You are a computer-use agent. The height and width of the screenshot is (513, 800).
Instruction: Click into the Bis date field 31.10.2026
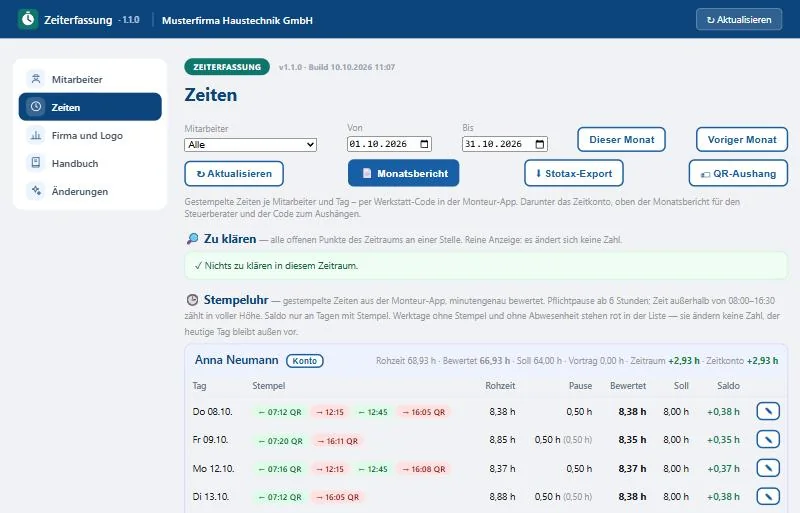click(505, 144)
